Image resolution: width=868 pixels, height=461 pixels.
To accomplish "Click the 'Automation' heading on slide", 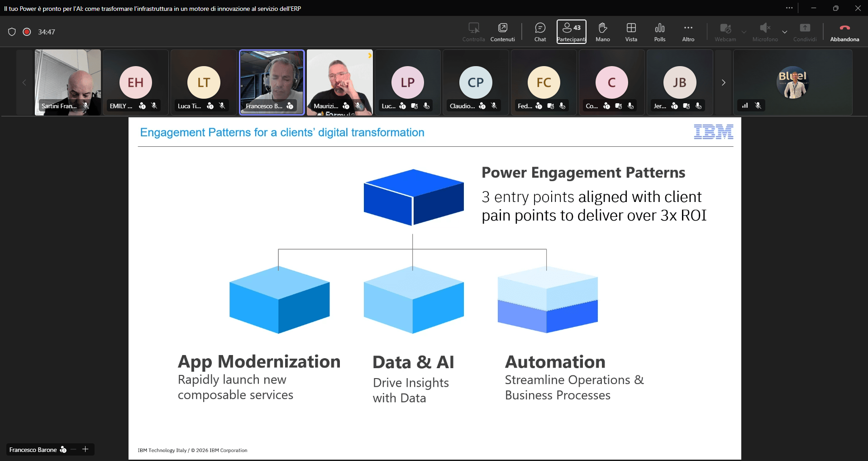I will pyautogui.click(x=555, y=362).
